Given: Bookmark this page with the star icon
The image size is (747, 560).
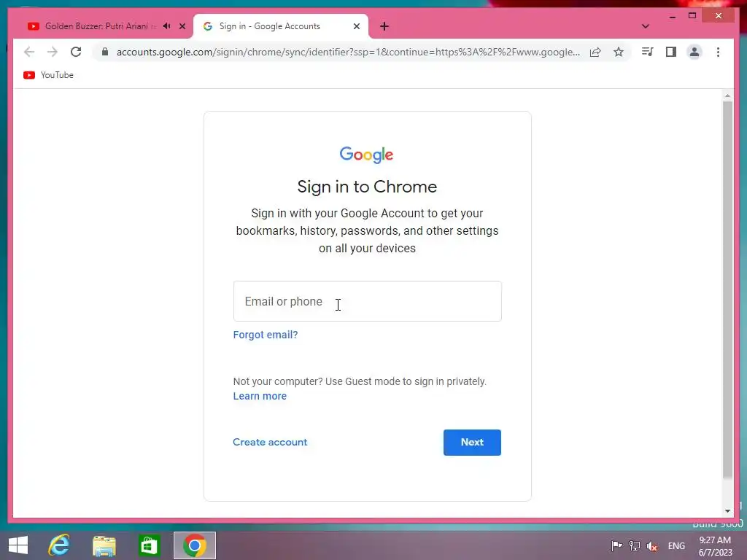Looking at the screenshot, I should [x=619, y=52].
